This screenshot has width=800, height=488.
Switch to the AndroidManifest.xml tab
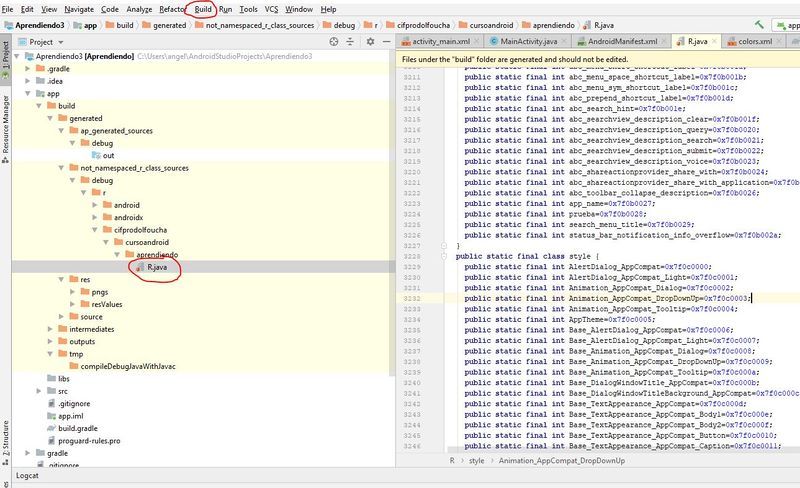(x=622, y=41)
